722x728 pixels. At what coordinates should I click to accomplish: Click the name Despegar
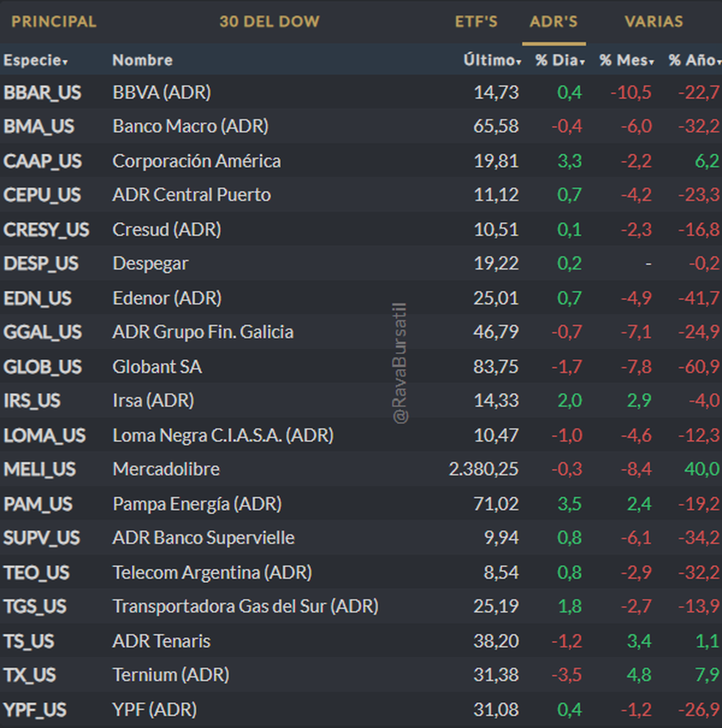[x=150, y=264]
